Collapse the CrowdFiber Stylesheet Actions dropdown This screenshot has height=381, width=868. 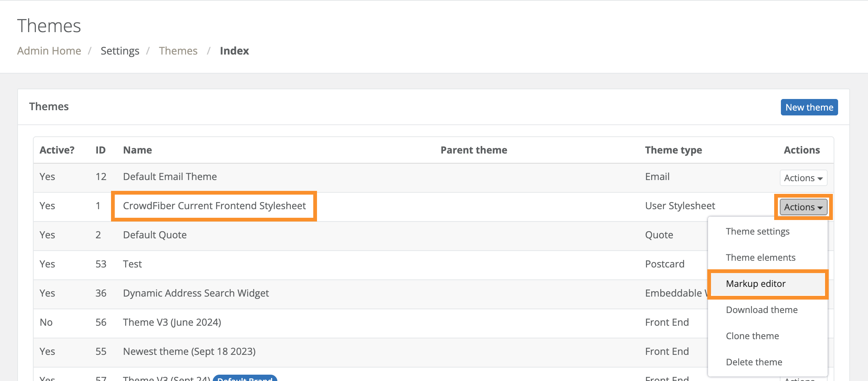point(803,207)
